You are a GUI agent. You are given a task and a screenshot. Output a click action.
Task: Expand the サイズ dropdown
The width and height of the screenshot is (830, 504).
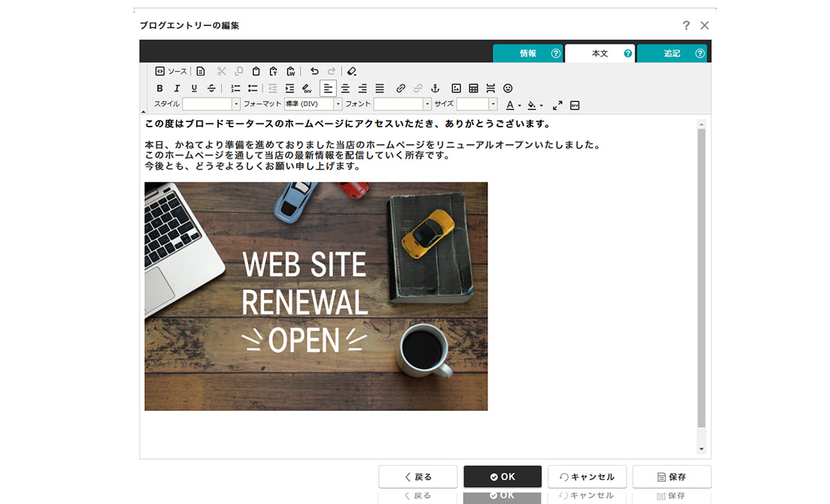477,104
